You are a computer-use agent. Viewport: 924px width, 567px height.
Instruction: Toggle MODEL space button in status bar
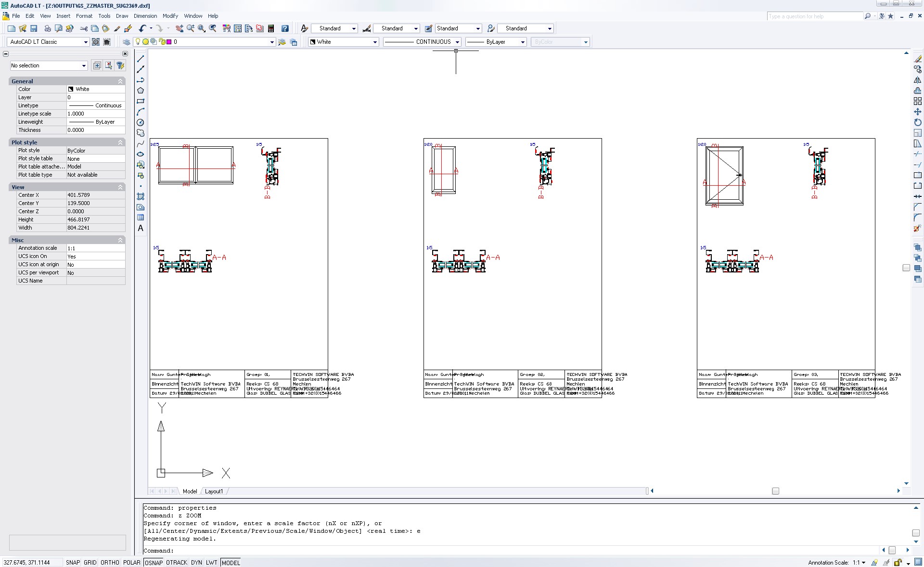tap(231, 562)
